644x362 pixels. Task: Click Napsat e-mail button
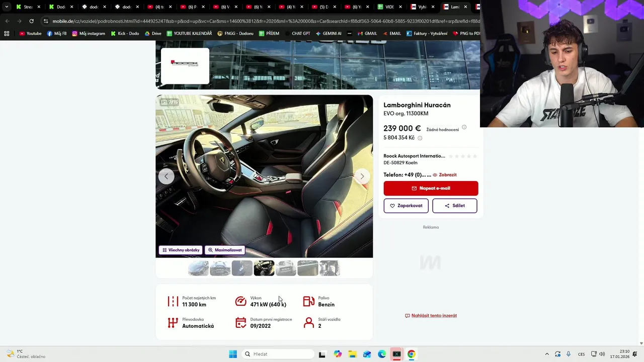coord(431,188)
